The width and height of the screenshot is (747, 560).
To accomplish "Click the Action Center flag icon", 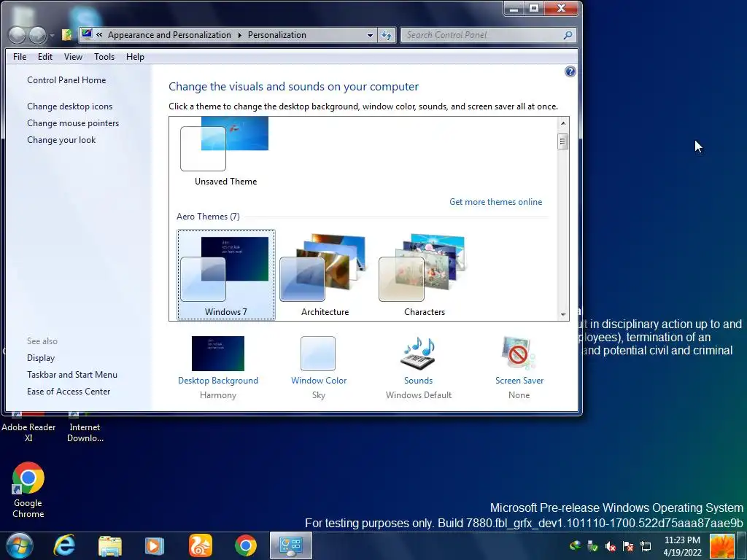I will pyautogui.click(x=628, y=545).
